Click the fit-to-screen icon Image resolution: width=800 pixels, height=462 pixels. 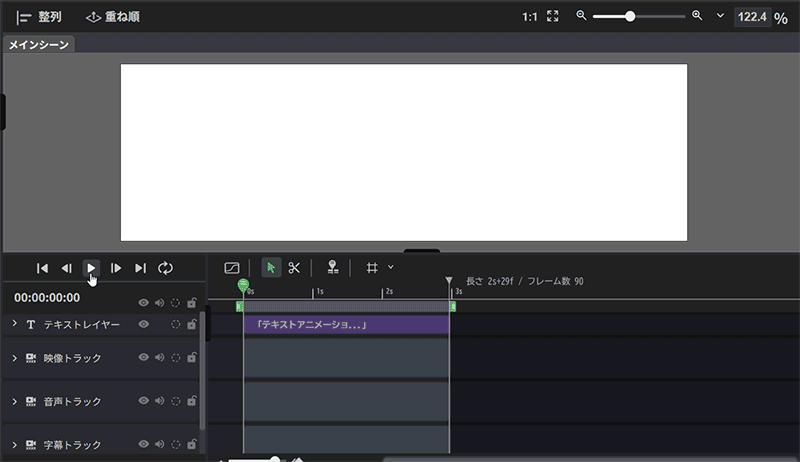pyautogui.click(x=552, y=17)
